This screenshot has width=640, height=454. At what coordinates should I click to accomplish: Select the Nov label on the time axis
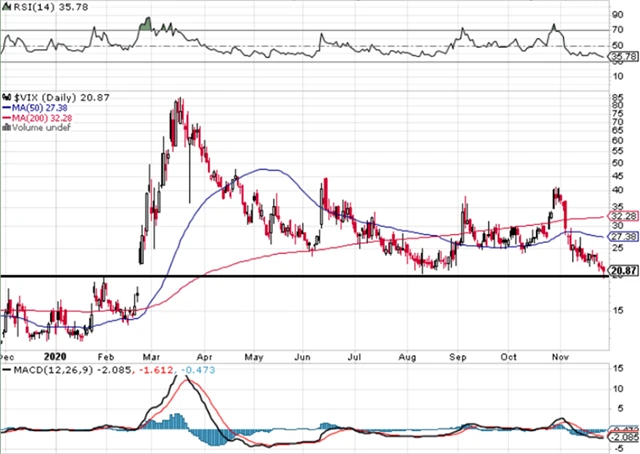560,355
